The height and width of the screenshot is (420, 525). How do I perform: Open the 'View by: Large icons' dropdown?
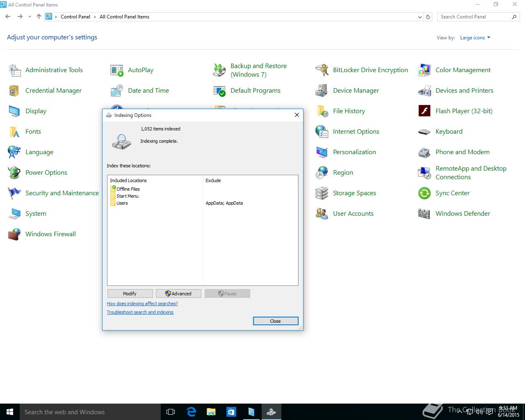pyautogui.click(x=475, y=38)
